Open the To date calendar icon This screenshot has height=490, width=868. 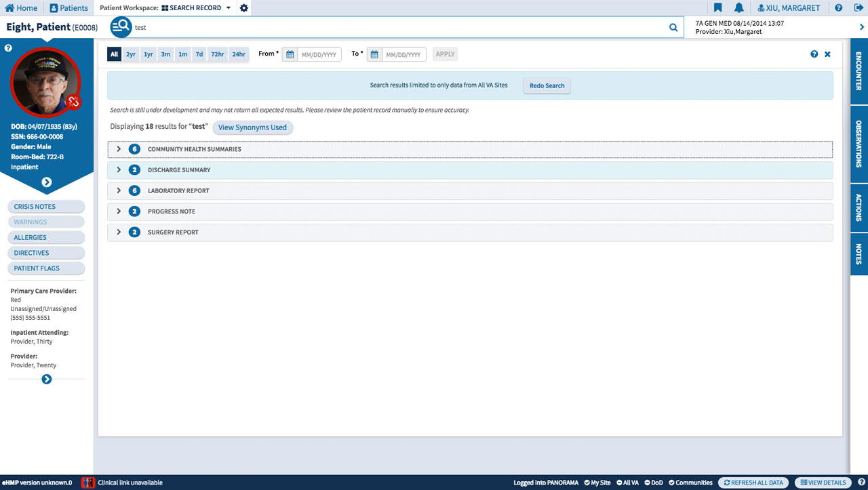(374, 54)
